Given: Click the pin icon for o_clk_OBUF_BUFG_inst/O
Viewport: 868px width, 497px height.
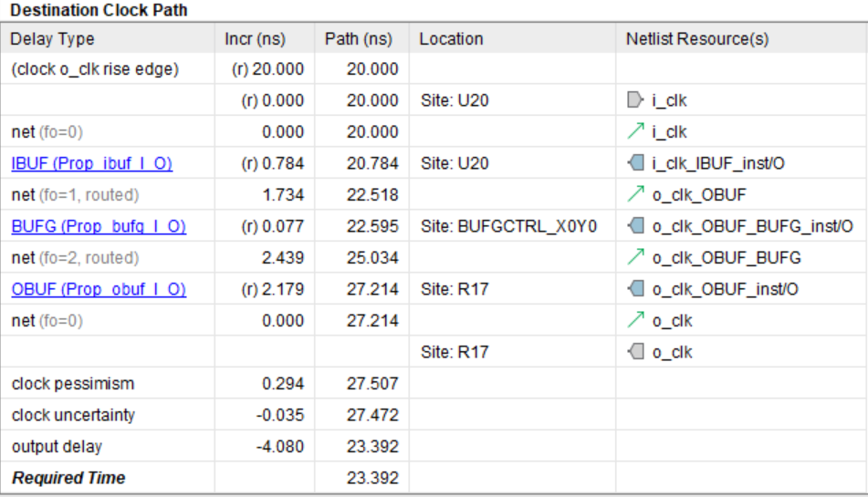Looking at the screenshot, I should click(x=636, y=226).
